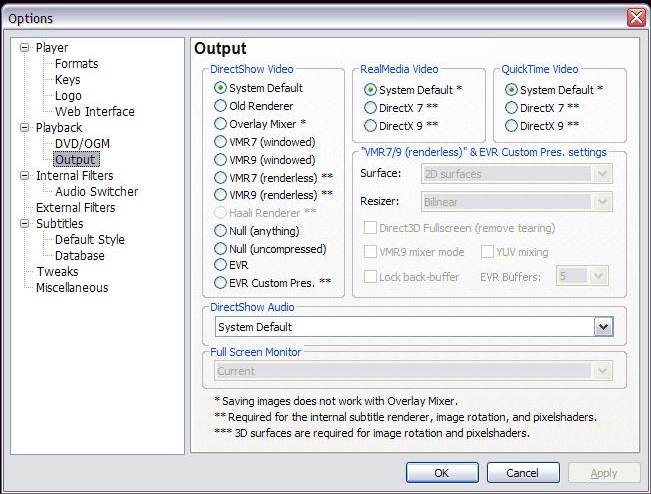Open the Full Screen Monitor dropdown
The image size is (651, 494).
click(414, 371)
